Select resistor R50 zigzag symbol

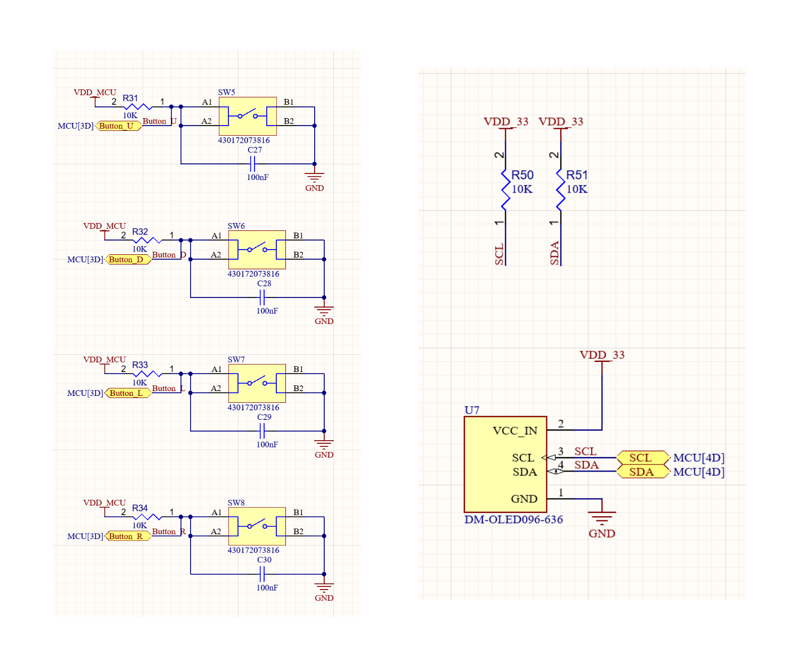pyautogui.click(x=505, y=189)
